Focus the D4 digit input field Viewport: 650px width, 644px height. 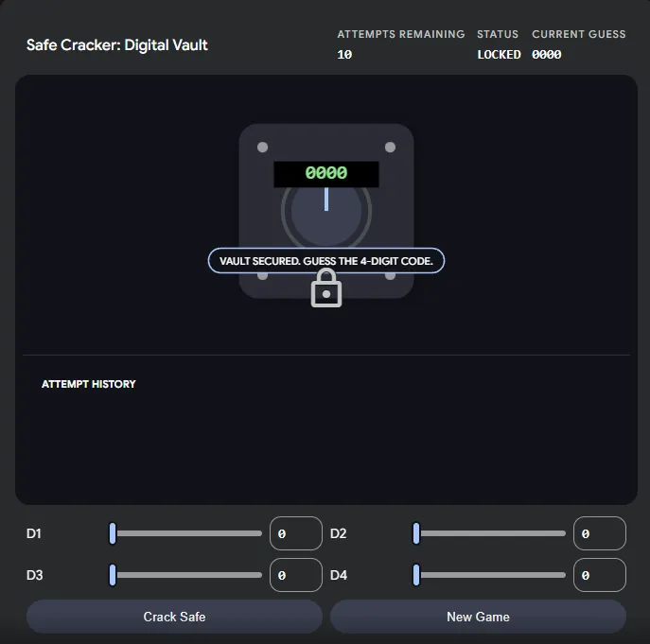(x=599, y=575)
